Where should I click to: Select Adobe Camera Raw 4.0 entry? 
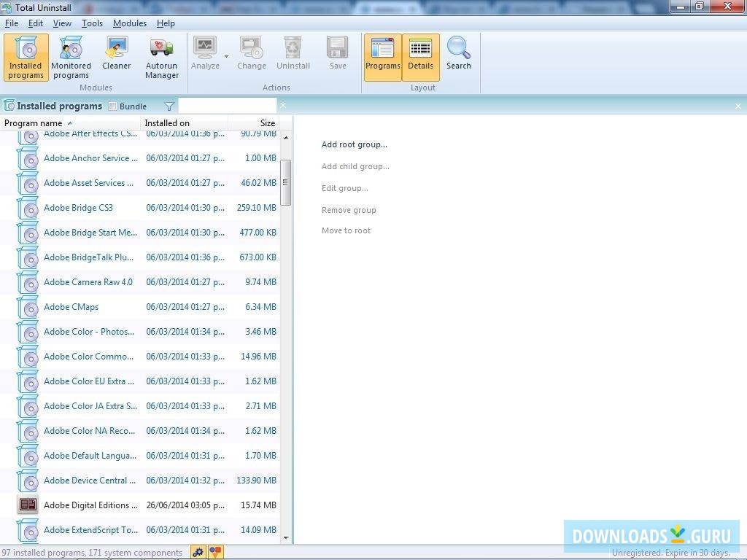tap(140, 282)
